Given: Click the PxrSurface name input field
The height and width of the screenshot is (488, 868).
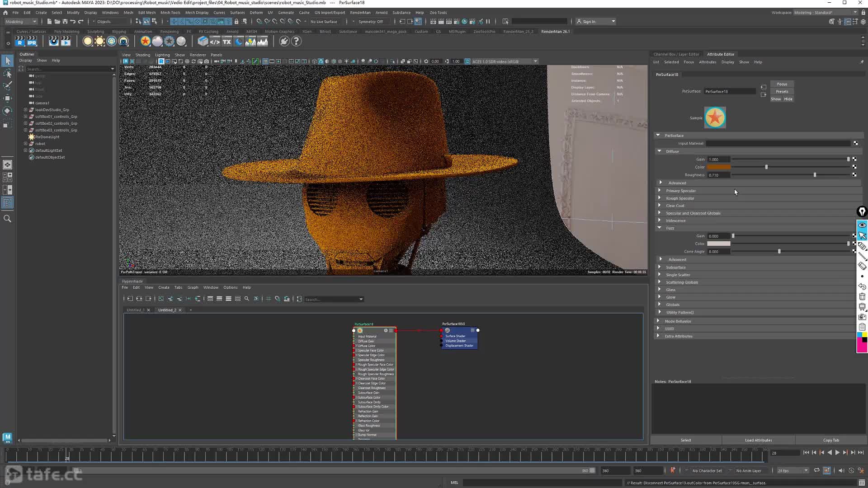Looking at the screenshot, I should [730, 91].
